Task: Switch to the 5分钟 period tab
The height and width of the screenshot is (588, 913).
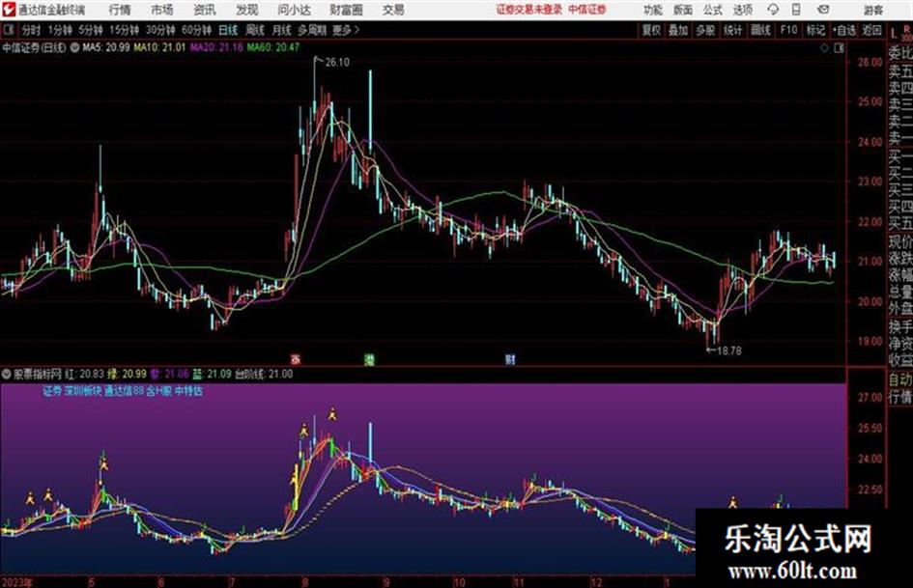Action: [x=90, y=30]
